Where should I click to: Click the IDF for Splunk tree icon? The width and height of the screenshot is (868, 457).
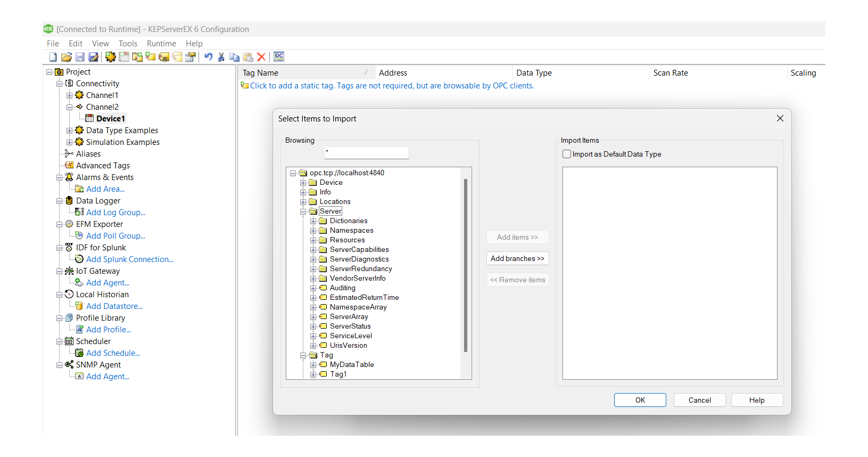[x=69, y=248]
